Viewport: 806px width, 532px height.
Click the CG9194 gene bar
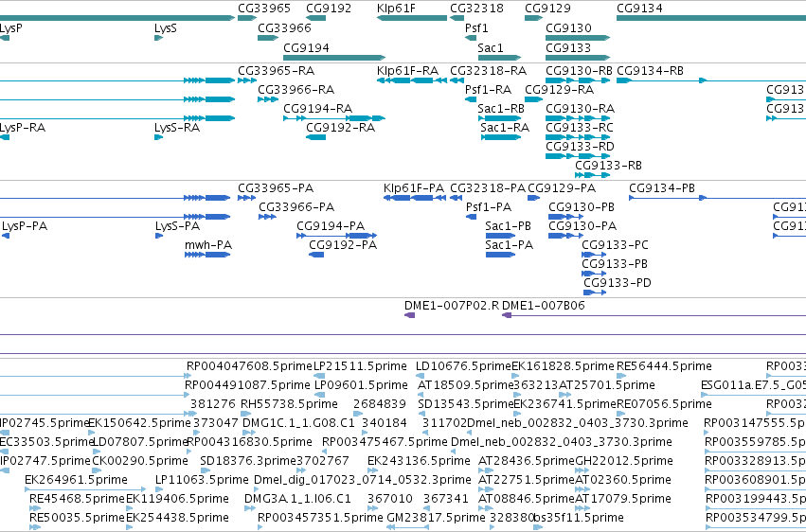pyautogui.click(x=334, y=58)
